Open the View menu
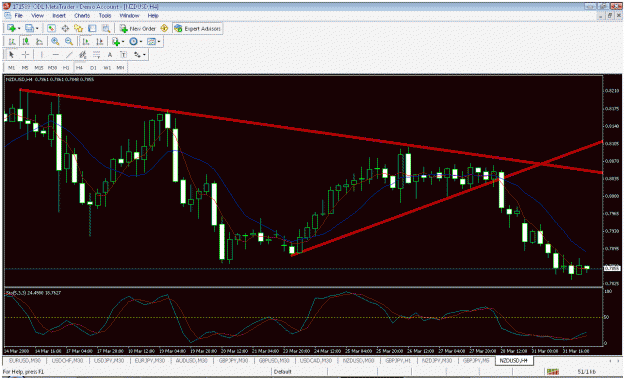Viewport: 625px width, 378px height. pyautogui.click(x=37, y=16)
